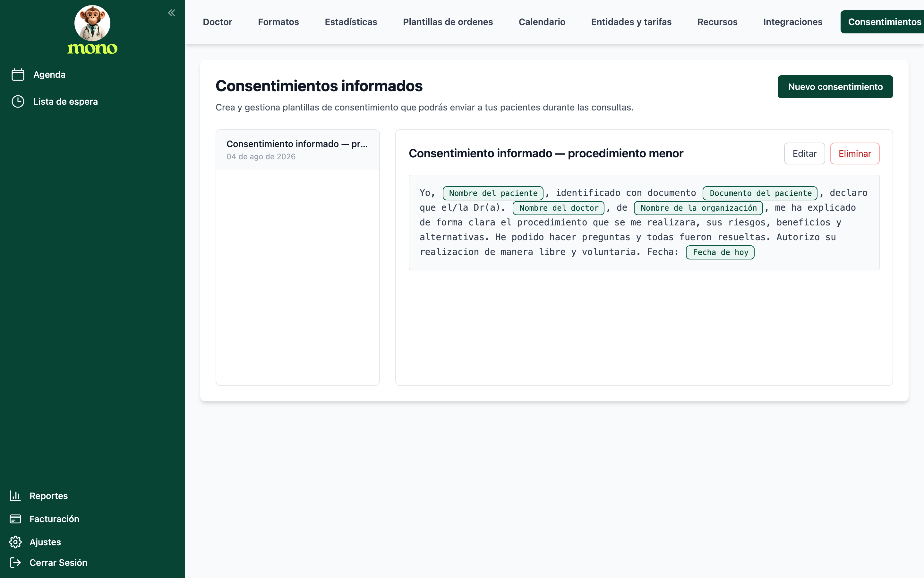Click the Consentimientos informados heading
924x578 pixels.
point(319,86)
